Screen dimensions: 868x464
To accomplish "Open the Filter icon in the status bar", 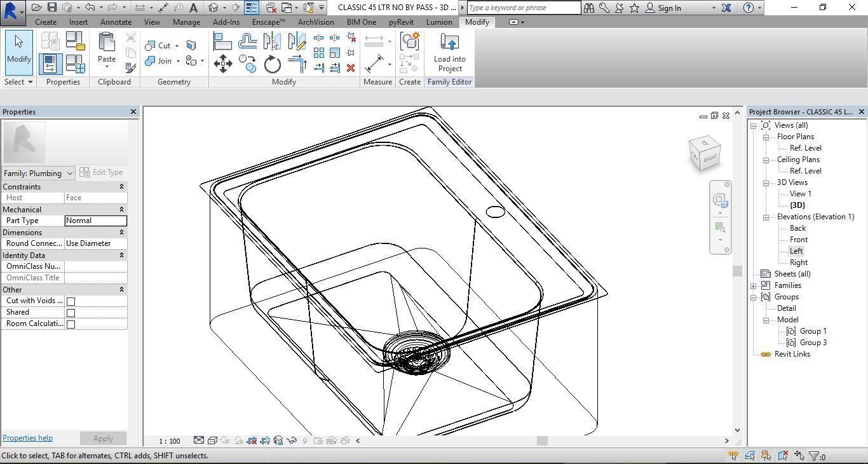I will [x=814, y=456].
